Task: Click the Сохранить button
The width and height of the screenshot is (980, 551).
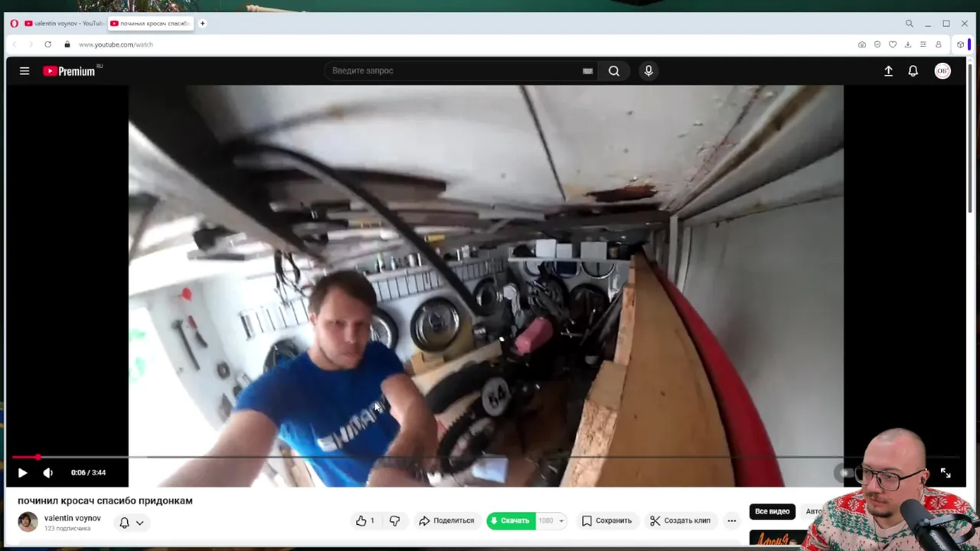Action: point(606,520)
